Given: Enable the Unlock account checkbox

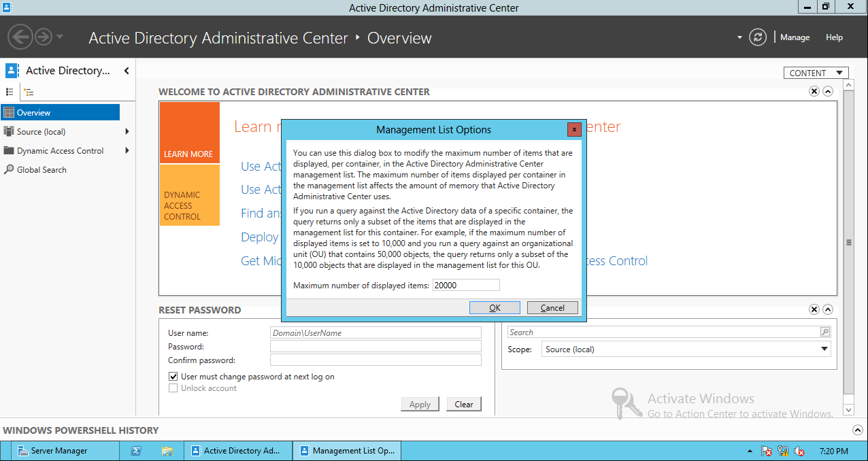Looking at the screenshot, I should 173,388.
